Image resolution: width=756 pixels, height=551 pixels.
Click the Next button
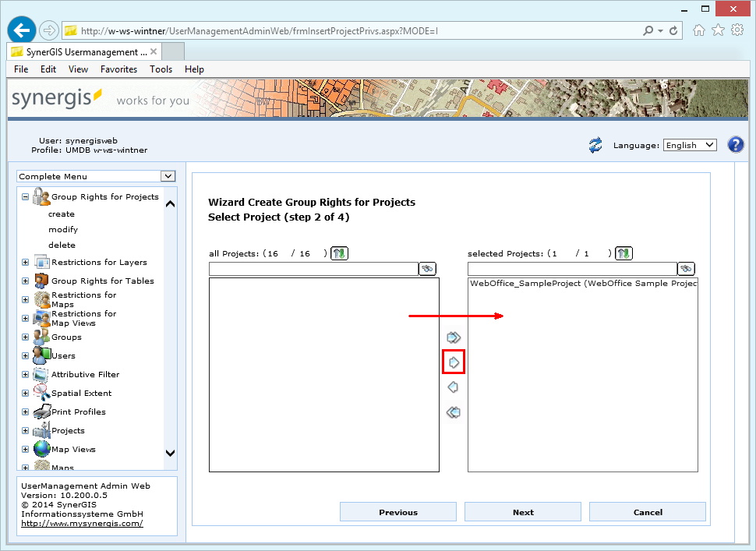(522, 511)
